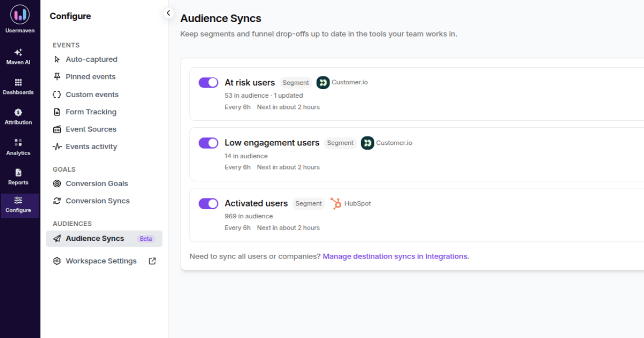Click Segment tag on Activated users

pos(309,203)
